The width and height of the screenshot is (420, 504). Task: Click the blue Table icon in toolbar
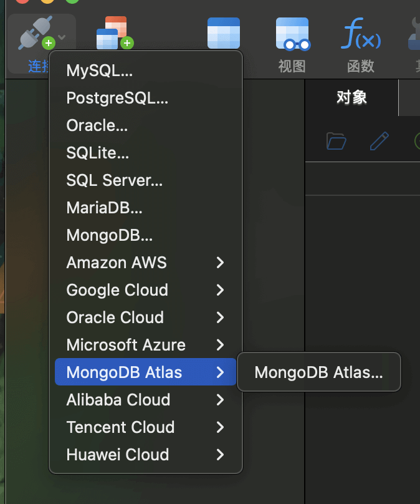click(223, 33)
